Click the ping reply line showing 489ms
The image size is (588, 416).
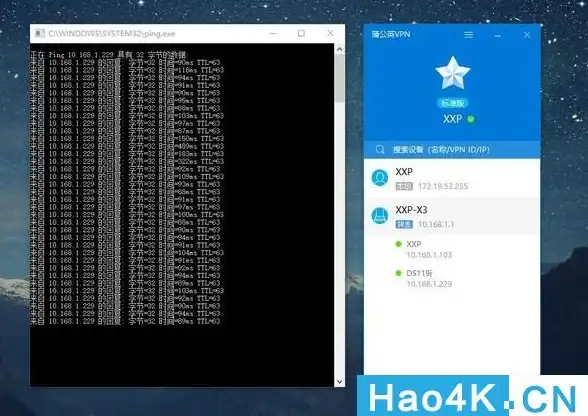(x=127, y=146)
